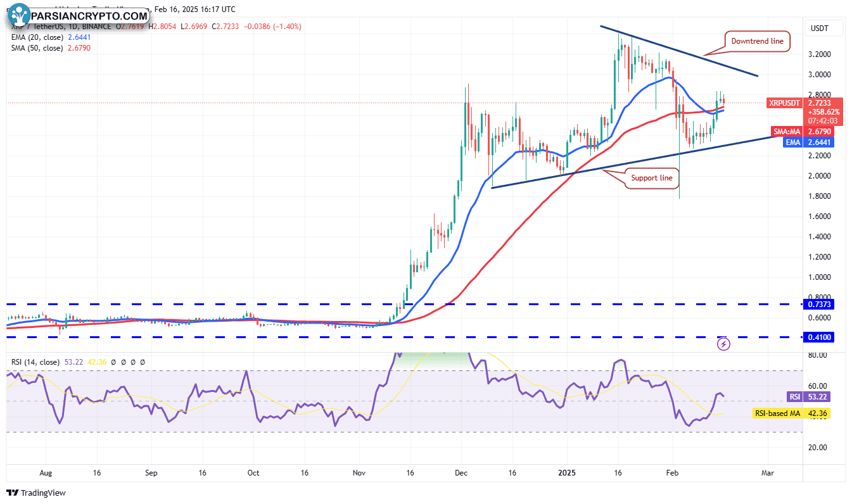The image size is (852, 504).
Task: Click the high value H2.8054
Action: tap(163, 27)
